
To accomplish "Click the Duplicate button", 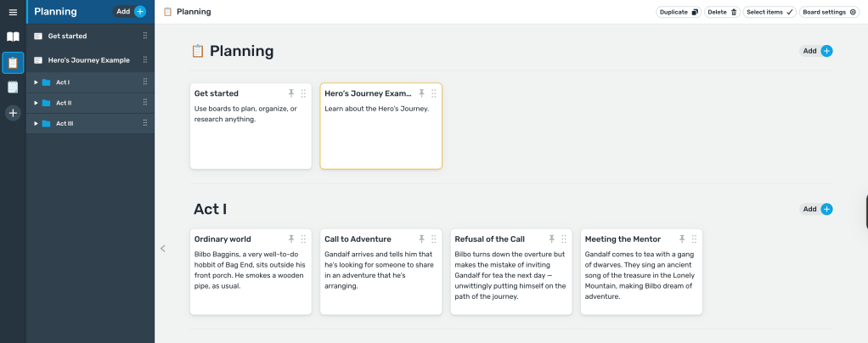I will point(678,12).
